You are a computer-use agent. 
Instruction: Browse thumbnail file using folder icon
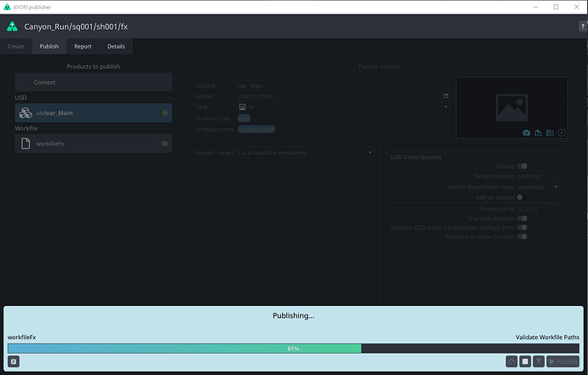[551, 133]
